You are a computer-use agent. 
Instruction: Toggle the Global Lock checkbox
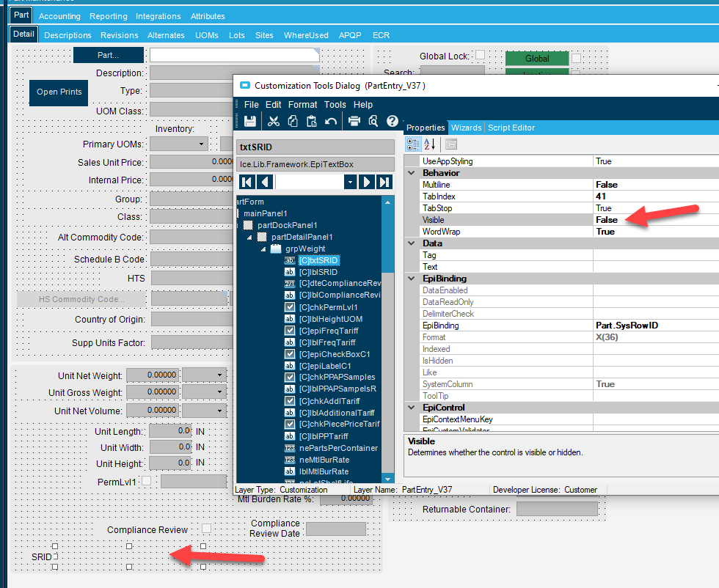pyautogui.click(x=480, y=54)
